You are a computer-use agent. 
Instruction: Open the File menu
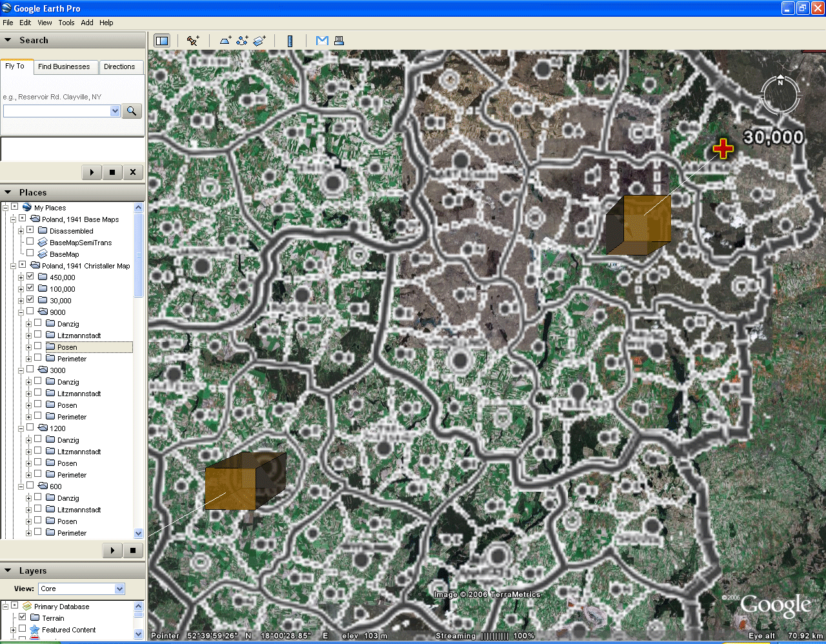click(x=8, y=23)
